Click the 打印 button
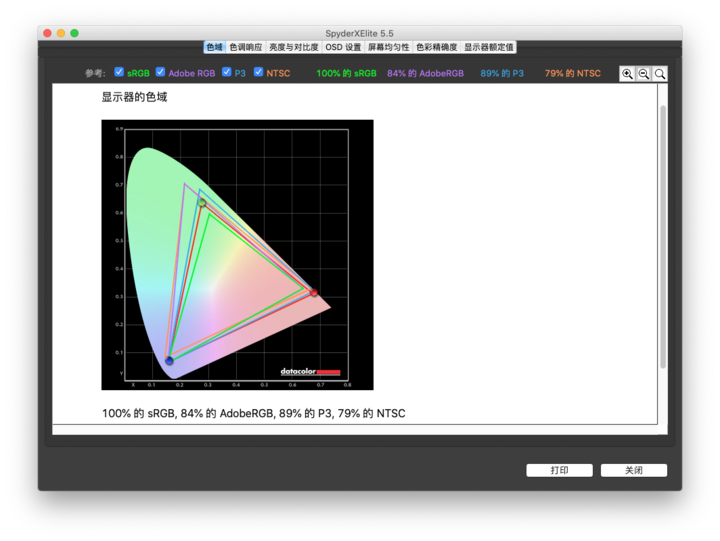This screenshot has height=541, width=720. click(x=559, y=470)
